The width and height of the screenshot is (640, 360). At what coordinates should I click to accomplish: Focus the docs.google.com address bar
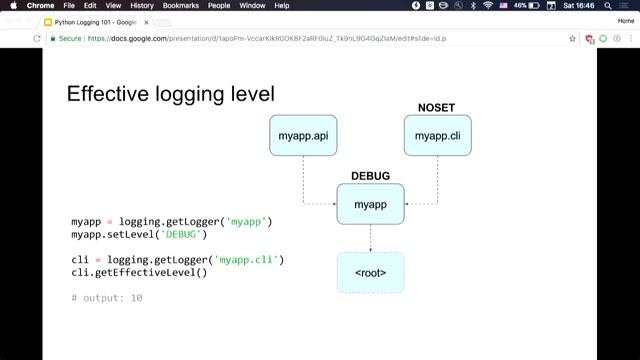(267, 38)
